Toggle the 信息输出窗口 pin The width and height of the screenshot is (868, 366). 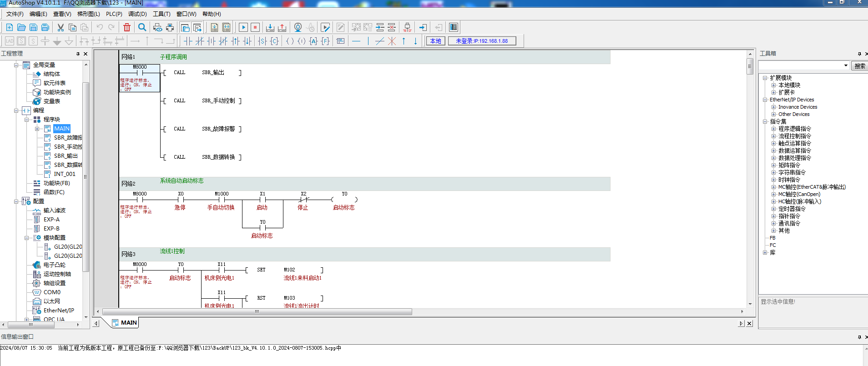click(x=859, y=337)
